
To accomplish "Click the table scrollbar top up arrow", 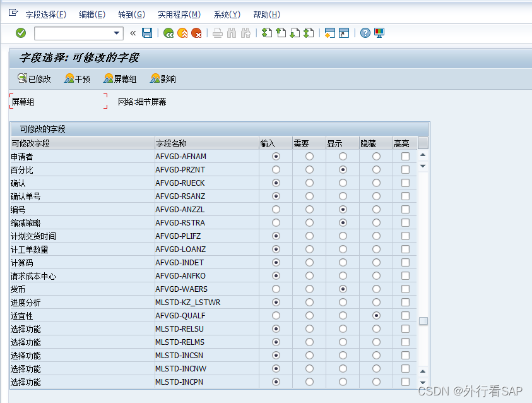I will coord(423,155).
